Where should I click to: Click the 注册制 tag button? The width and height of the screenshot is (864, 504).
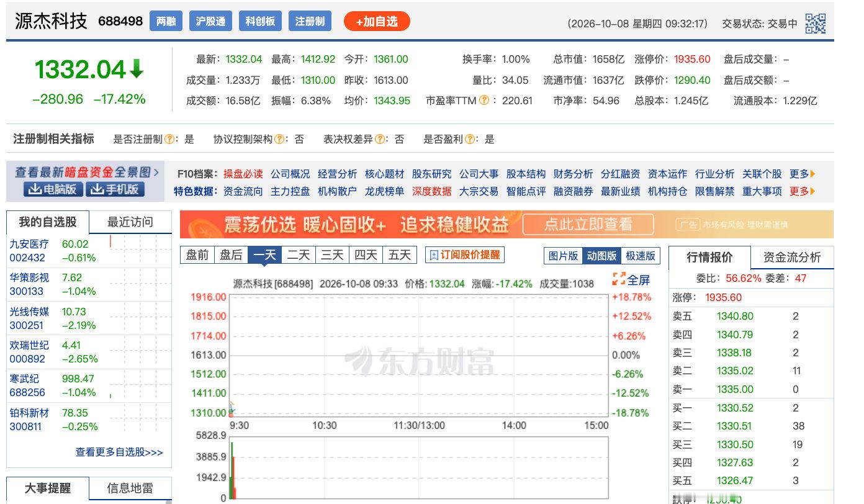click(310, 21)
